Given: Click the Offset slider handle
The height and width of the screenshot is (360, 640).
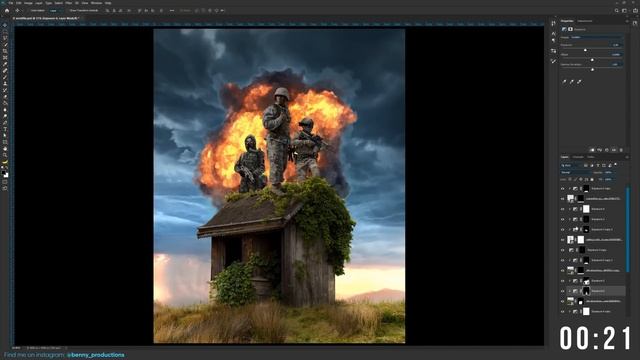Looking at the screenshot, I should [x=592, y=60].
